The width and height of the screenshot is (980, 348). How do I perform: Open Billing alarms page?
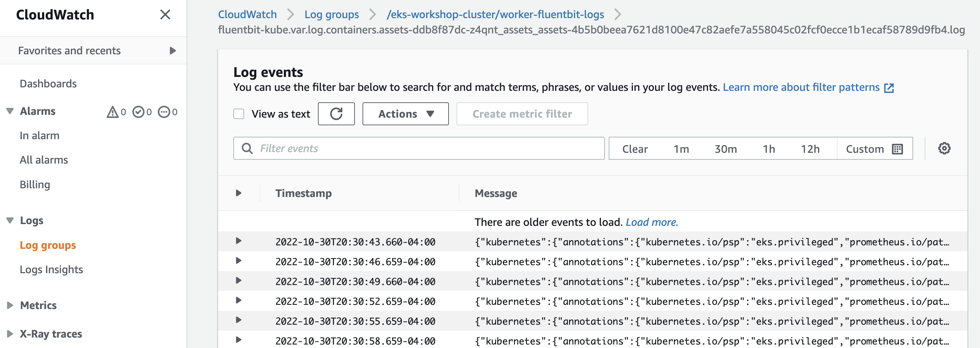pyautogui.click(x=35, y=184)
